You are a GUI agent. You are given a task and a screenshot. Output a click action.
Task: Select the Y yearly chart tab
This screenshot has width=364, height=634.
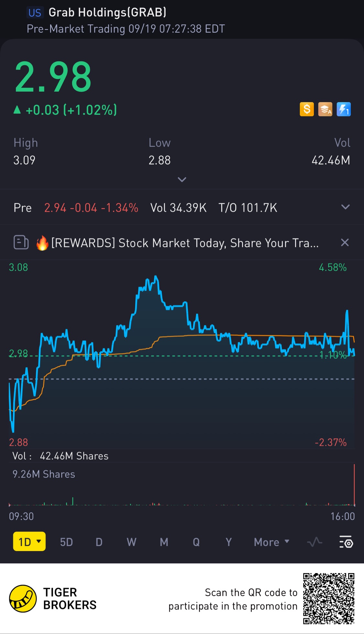click(x=228, y=542)
